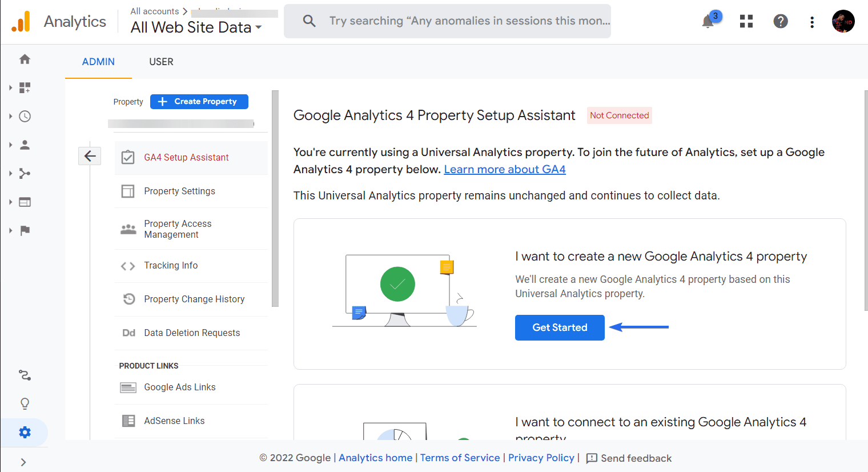Open the Learn more about GA4 link
Image resolution: width=868 pixels, height=472 pixels.
[505, 169]
